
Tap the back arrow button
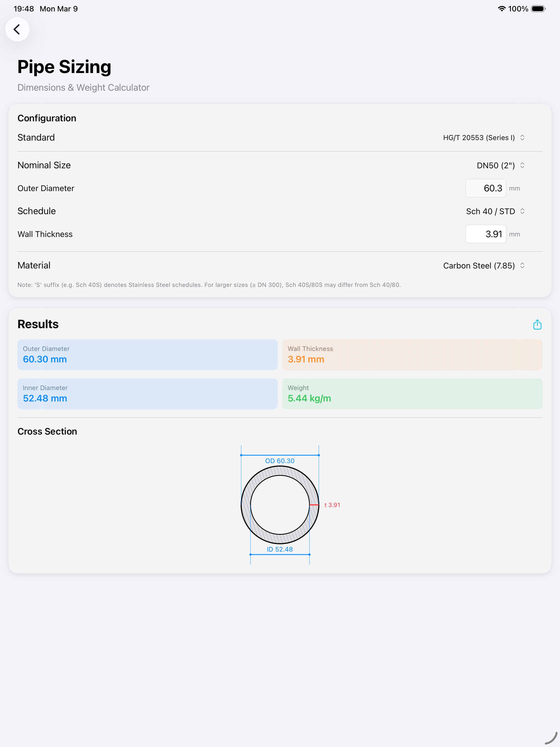click(17, 29)
